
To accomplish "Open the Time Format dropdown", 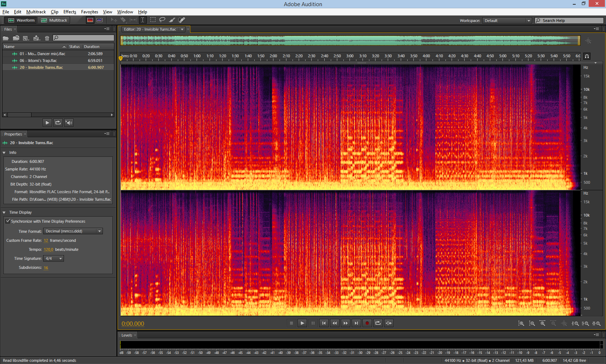I will (x=73, y=231).
